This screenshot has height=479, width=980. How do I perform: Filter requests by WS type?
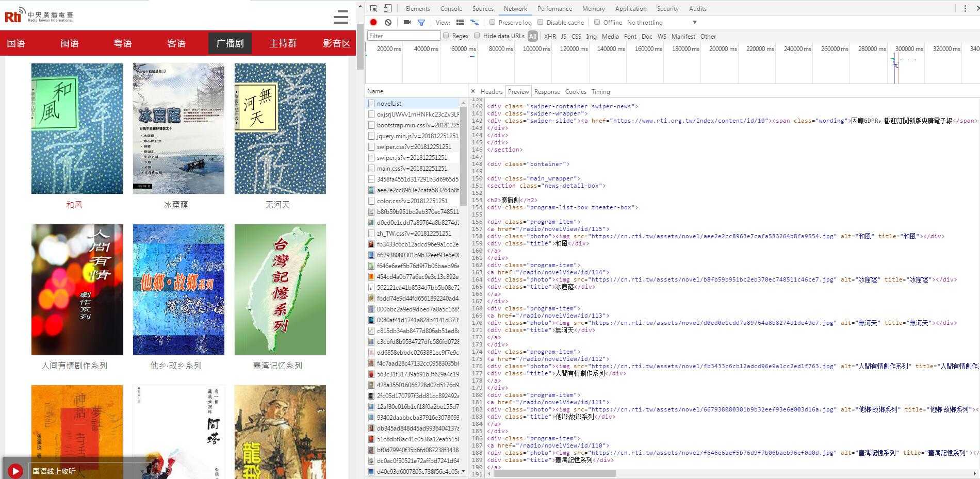point(662,36)
